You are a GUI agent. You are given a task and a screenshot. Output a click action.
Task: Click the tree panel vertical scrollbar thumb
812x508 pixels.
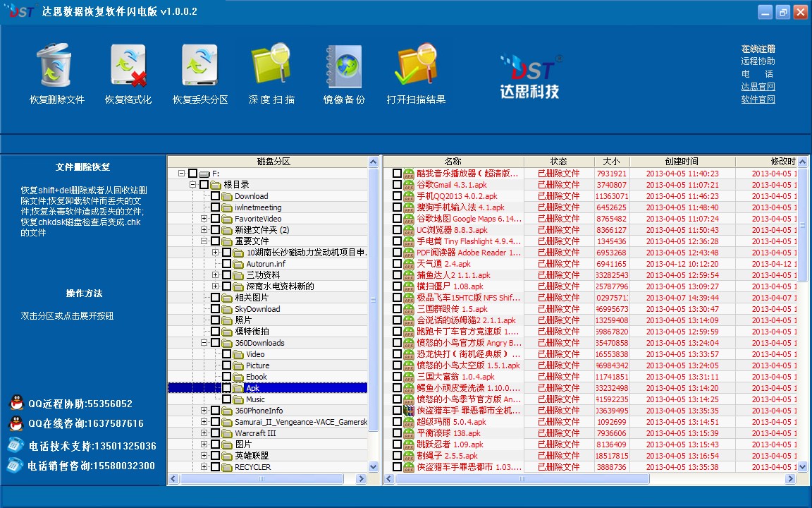374,299
